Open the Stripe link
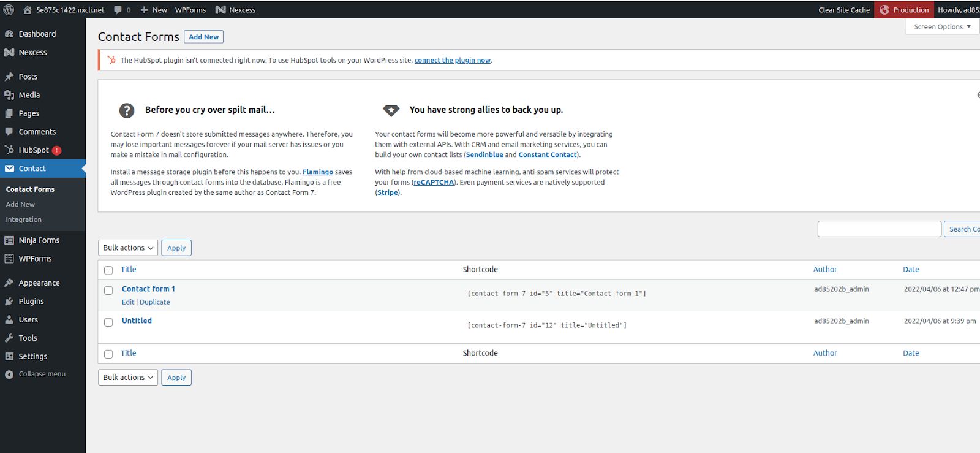 tap(387, 192)
